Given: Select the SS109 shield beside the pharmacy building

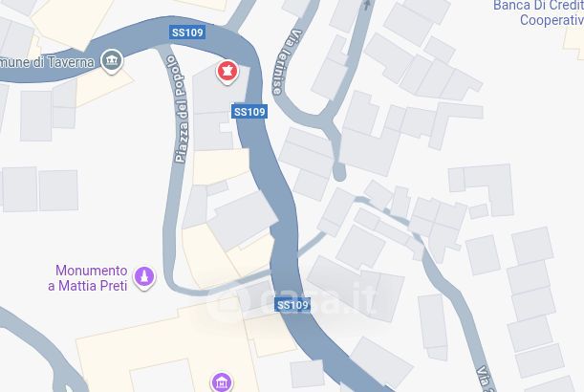Looking at the screenshot, I should tap(249, 112).
